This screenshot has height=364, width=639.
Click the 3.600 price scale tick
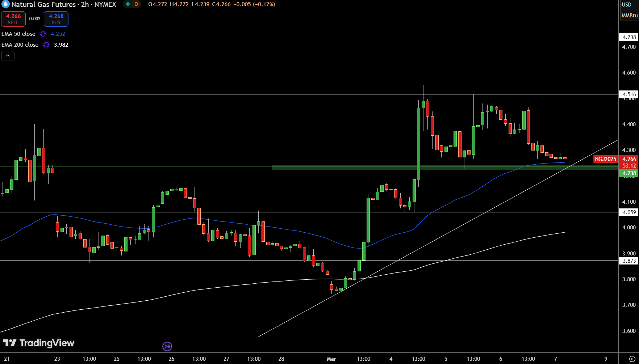click(x=629, y=331)
